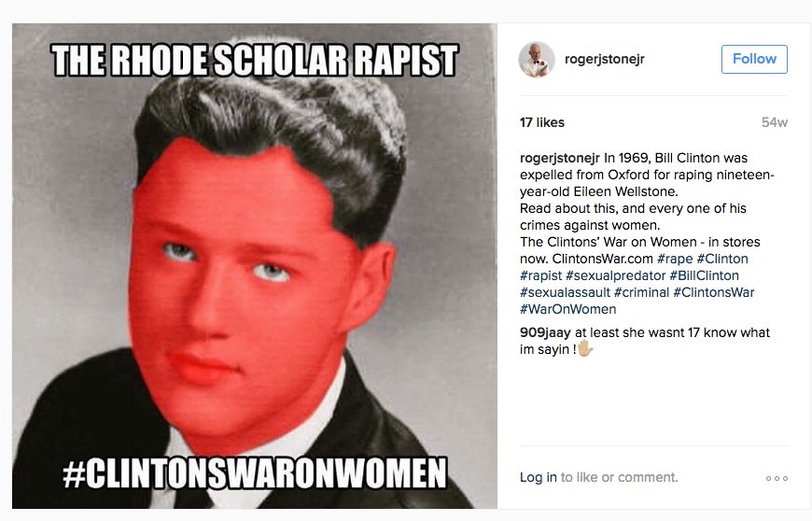Click the 54w post timestamp

point(774,122)
